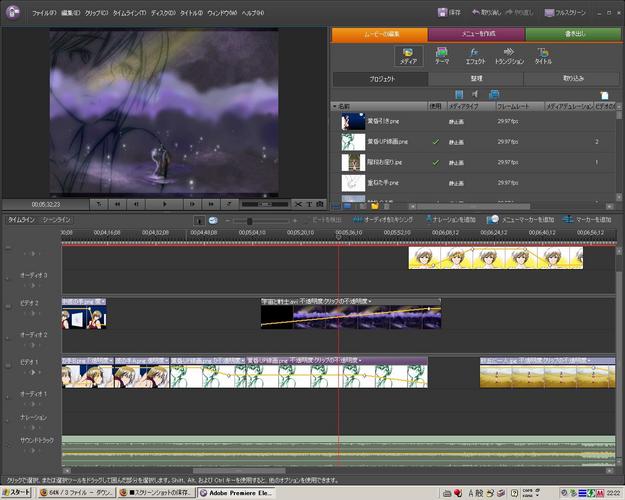Image resolution: width=625 pixels, height=500 pixels.
Task: Click メニューマーカーを追加 (Add Menu Marker) button
Action: click(x=521, y=220)
